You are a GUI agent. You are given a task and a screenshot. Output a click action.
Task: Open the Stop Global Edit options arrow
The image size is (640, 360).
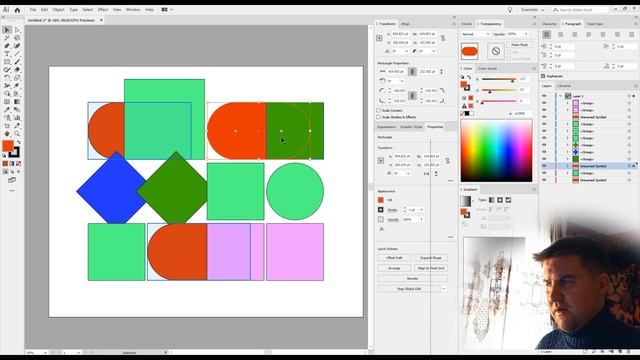click(444, 289)
